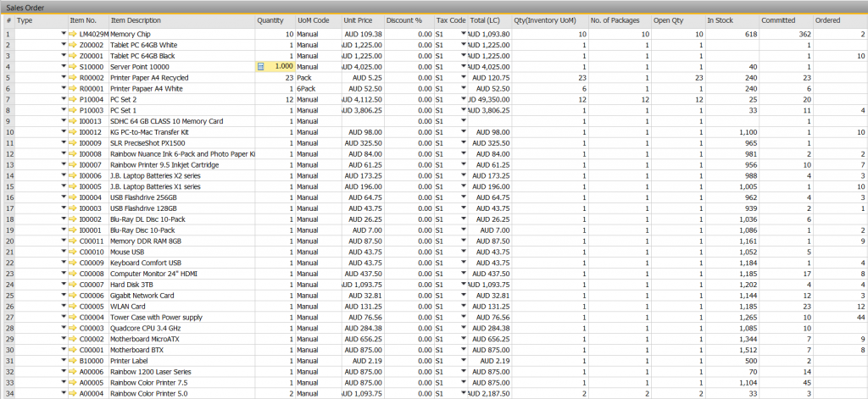Screen dimensions: 868x399
Task: Click the calculator icon in Server Point quantity cell
Action: (x=261, y=66)
